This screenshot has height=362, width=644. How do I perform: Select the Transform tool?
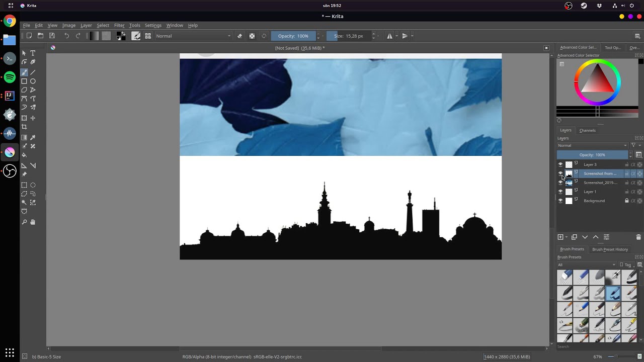click(x=24, y=118)
